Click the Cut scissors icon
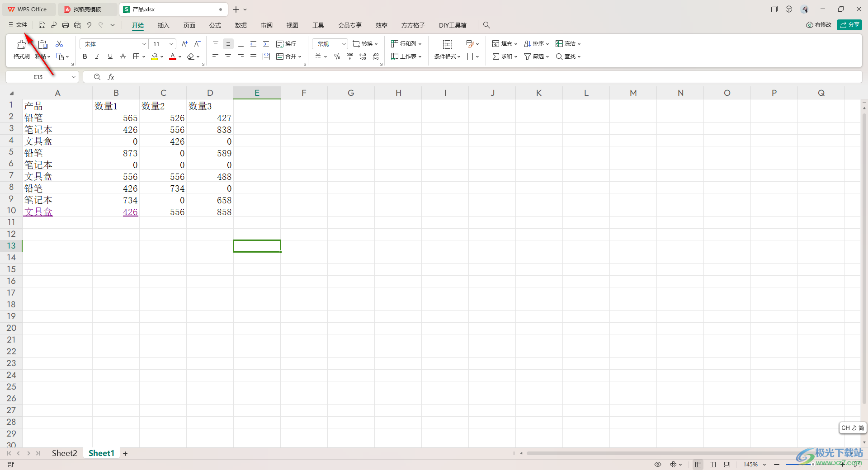 [x=59, y=44]
